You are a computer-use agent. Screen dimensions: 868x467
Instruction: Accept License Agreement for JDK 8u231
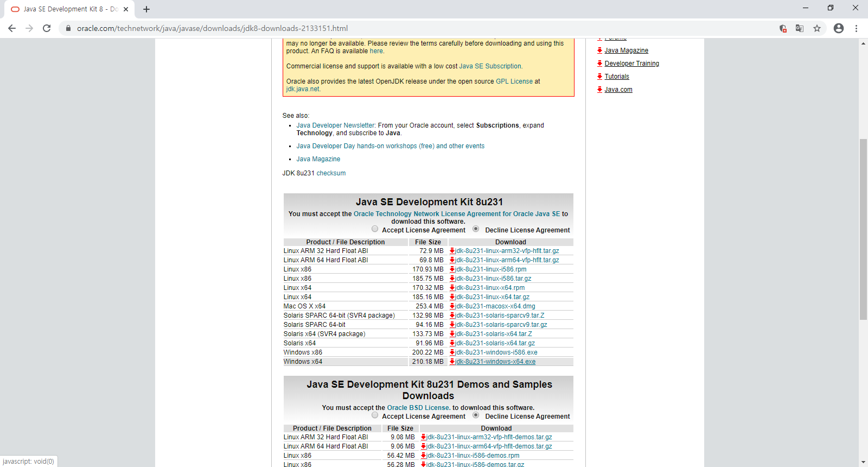(x=375, y=229)
